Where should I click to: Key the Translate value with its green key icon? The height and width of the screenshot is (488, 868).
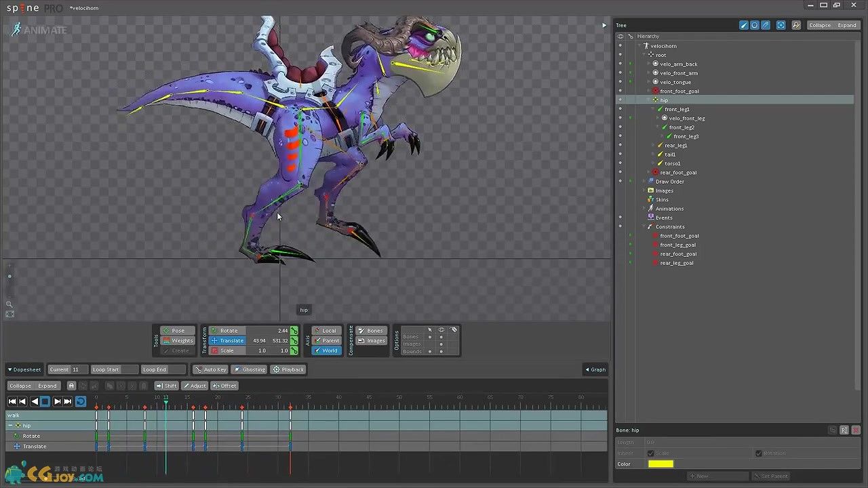(294, 340)
